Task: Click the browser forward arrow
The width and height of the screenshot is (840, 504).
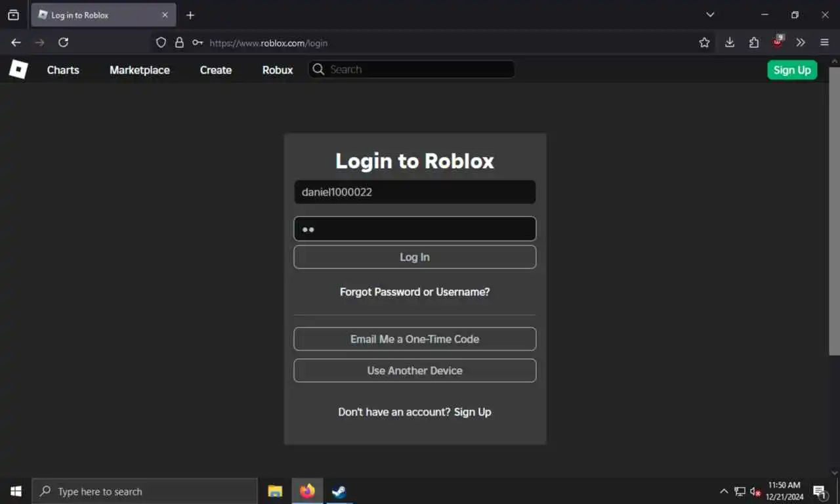Action: 39,43
